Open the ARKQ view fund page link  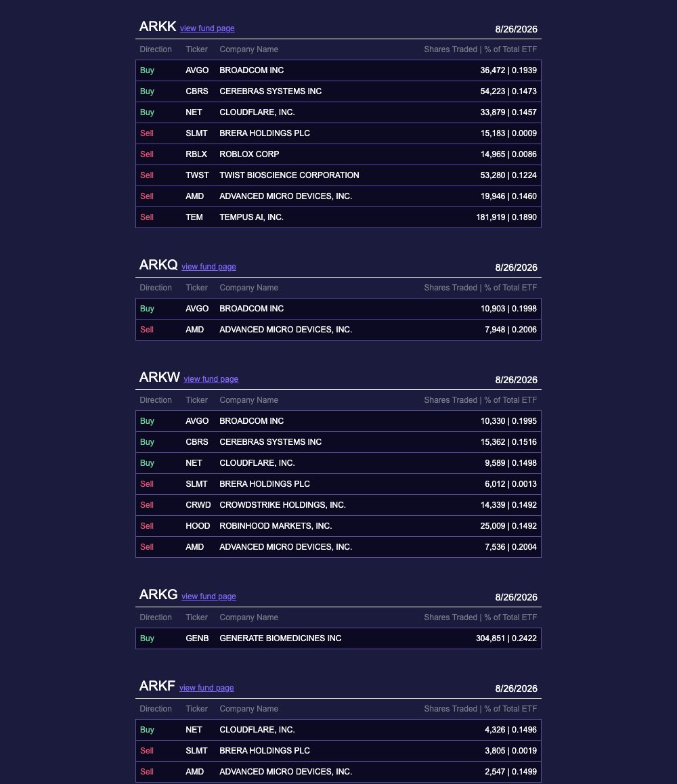coord(209,267)
